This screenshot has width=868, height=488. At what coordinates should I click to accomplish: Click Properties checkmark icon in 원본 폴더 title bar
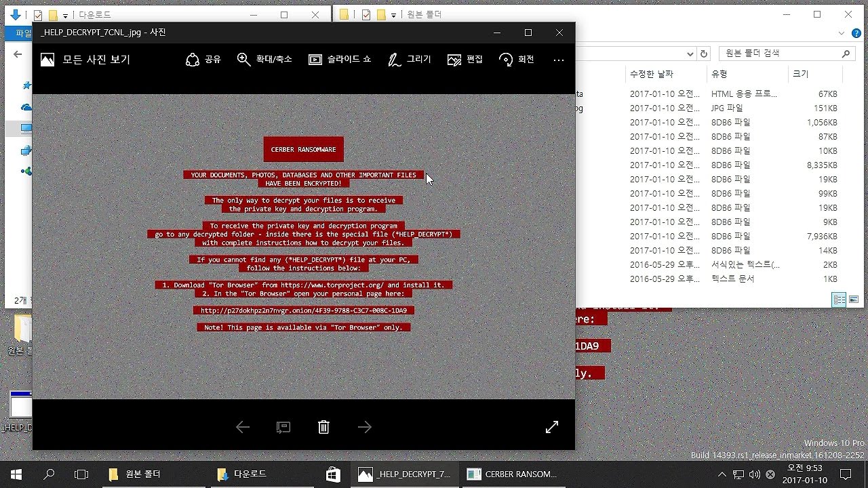point(366,14)
